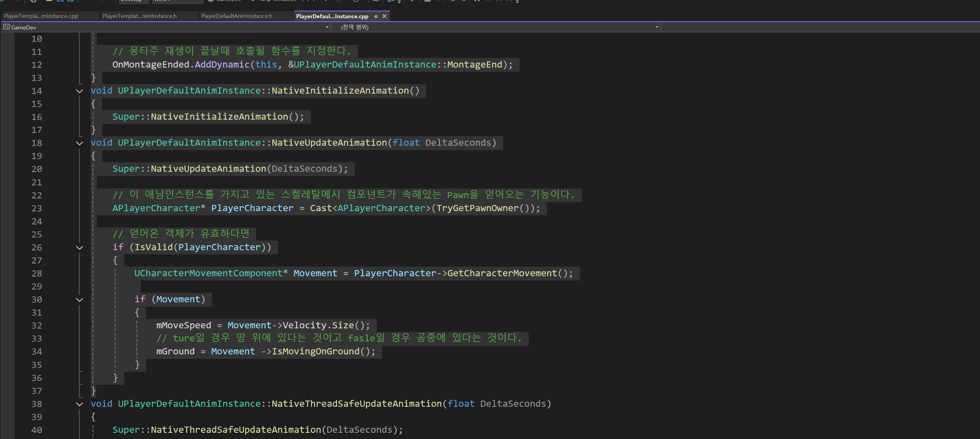Fold the if (Movement) block on line 30

point(79,299)
